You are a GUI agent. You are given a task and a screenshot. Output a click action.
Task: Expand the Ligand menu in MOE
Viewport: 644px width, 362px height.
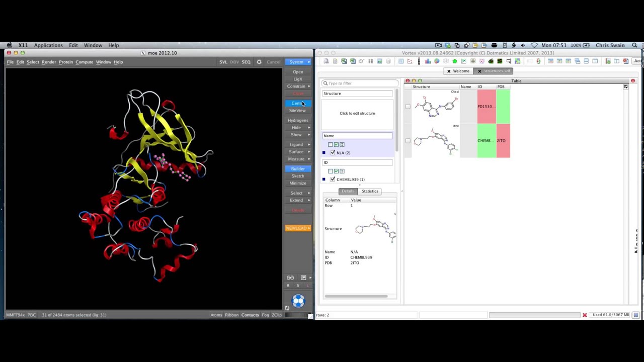coord(298,145)
